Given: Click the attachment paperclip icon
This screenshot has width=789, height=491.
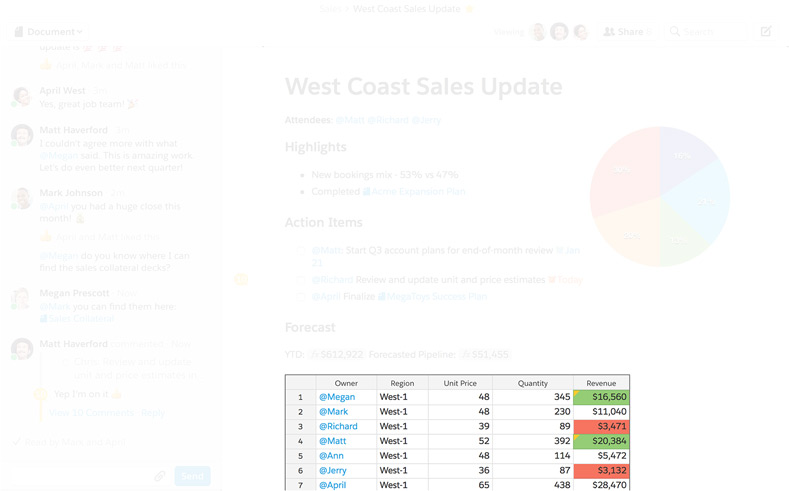Looking at the screenshot, I should (159, 476).
